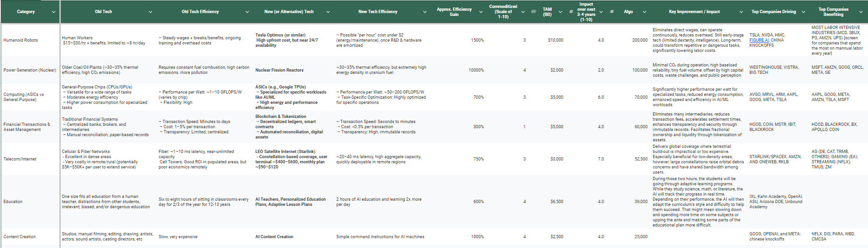Image resolution: width=868 pixels, height=248 pixels.
Task: Select the Human Workers old tech cell
Action: (108, 40)
